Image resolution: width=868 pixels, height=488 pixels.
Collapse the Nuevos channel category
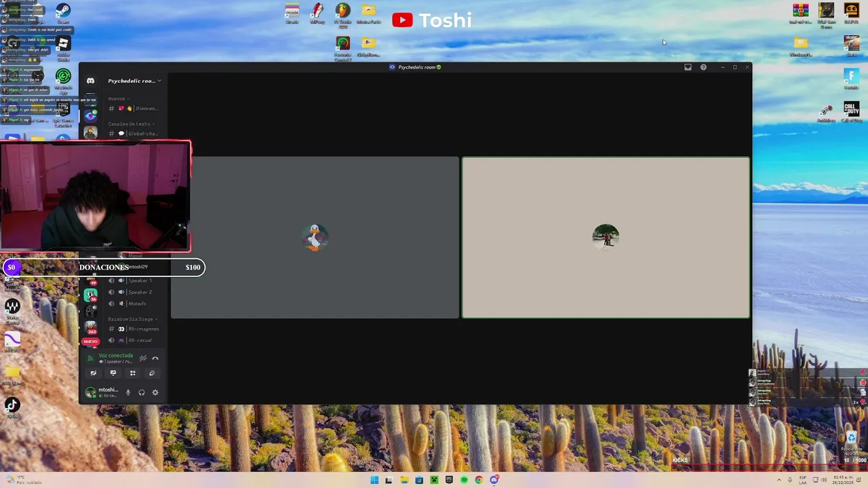point(118,99)
